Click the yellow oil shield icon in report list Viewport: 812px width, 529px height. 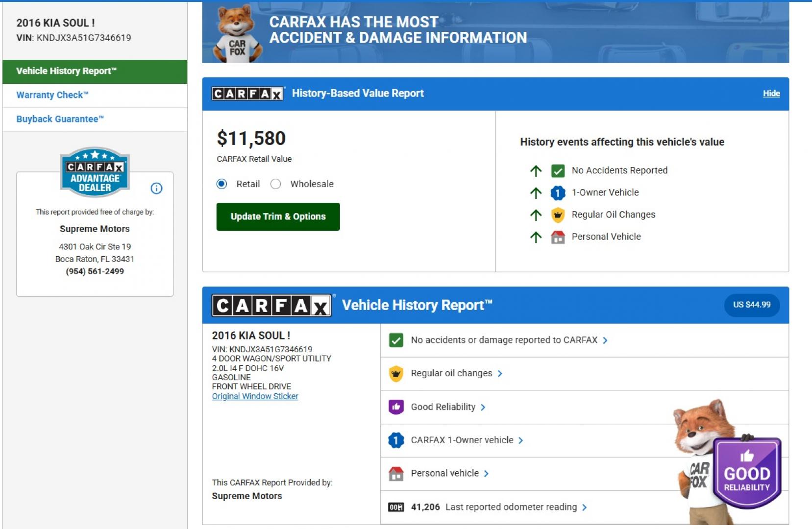pos(395,373)
